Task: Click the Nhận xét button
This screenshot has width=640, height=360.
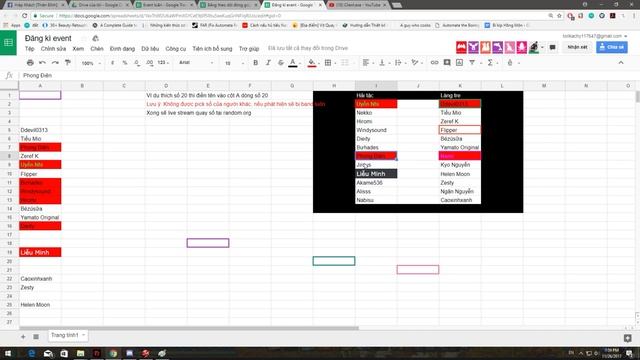Action: (x=577, y=47)
